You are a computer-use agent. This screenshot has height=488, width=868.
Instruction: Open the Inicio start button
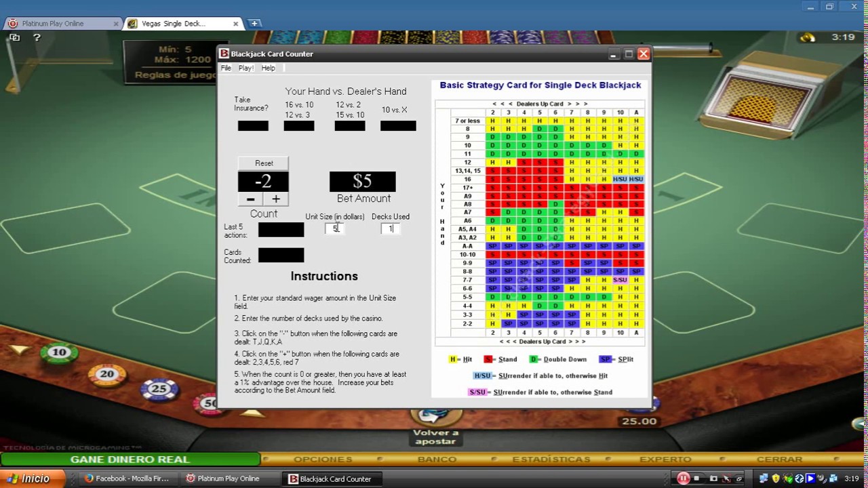pos(33,479)
